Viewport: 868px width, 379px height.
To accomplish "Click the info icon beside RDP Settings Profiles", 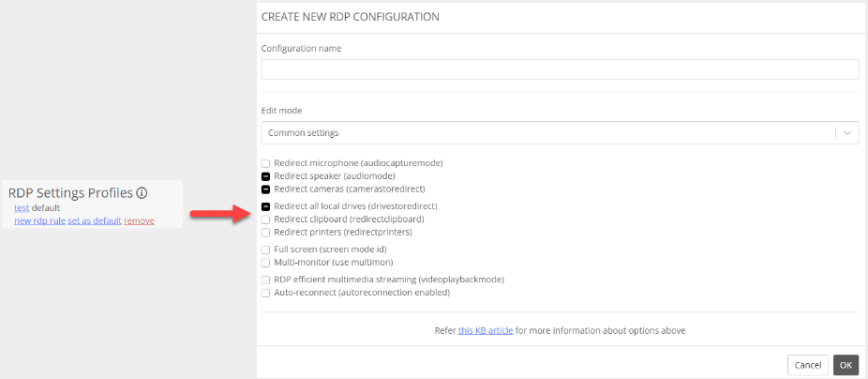I will pyautogui.click(x=142, y=193).
